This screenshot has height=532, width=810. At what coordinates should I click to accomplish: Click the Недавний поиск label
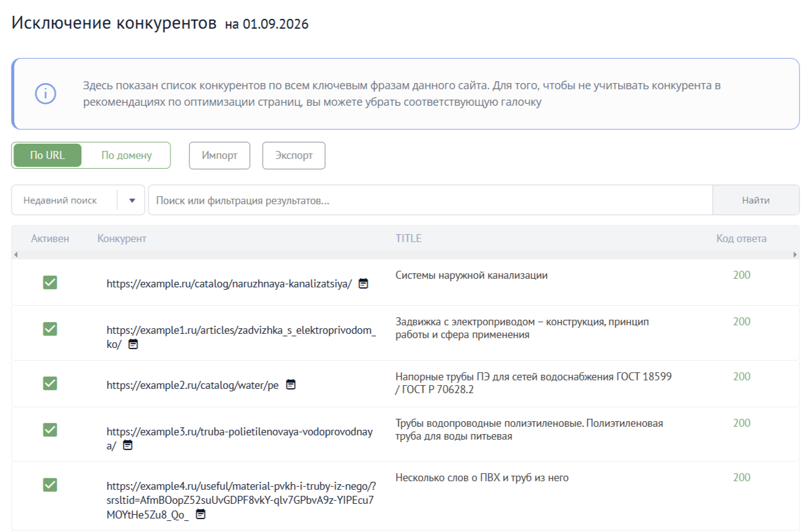[60, 201]
